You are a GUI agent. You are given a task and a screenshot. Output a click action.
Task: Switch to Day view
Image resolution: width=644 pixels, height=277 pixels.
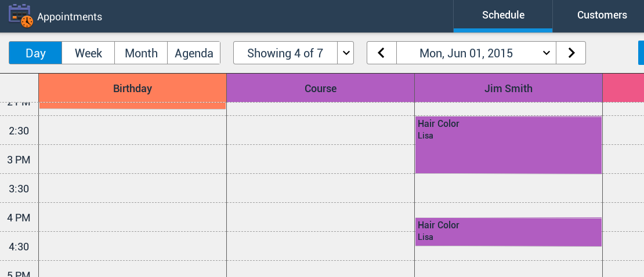coord(35,53)
